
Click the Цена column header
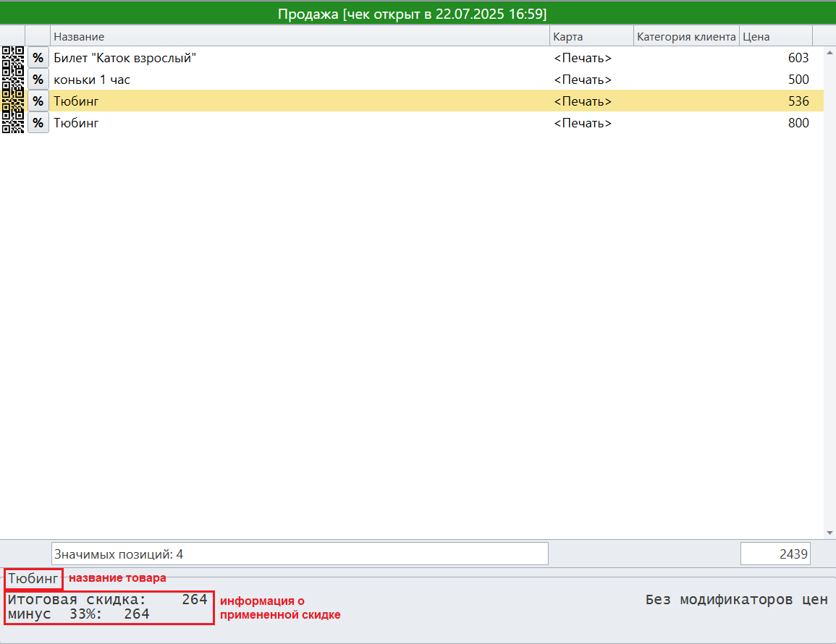coord(776,36)
